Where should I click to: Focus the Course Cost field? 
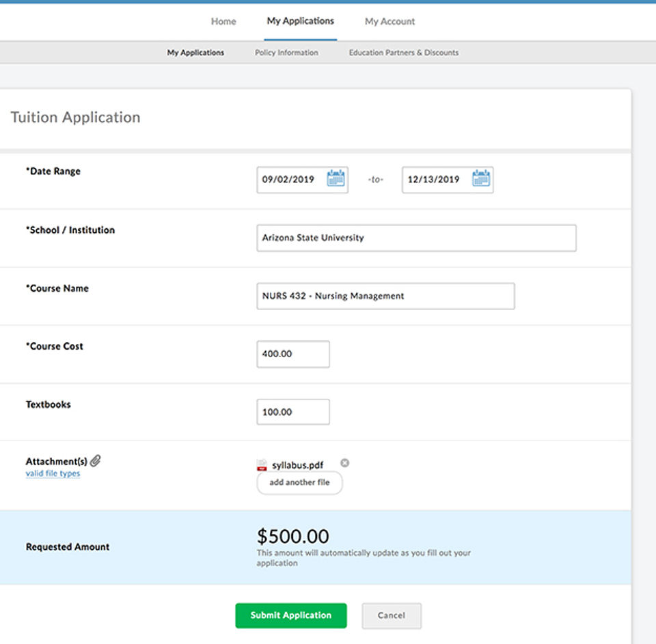tap(293, 354)
